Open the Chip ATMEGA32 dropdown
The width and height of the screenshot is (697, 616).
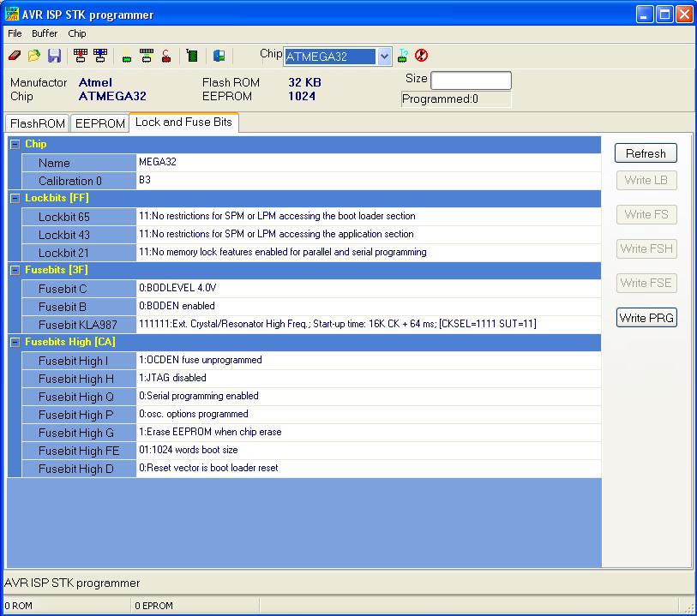(x=384, y=57)
